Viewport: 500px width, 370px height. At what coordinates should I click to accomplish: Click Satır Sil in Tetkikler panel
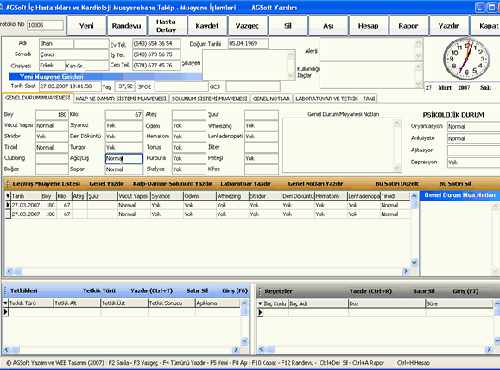(197, 291)
